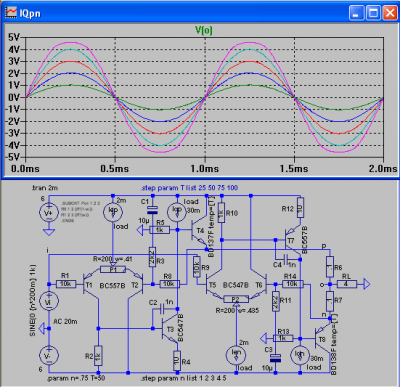Click the 0V vertical axis label
The height and width of the screenshot is (387, 400).
(14, 97)
